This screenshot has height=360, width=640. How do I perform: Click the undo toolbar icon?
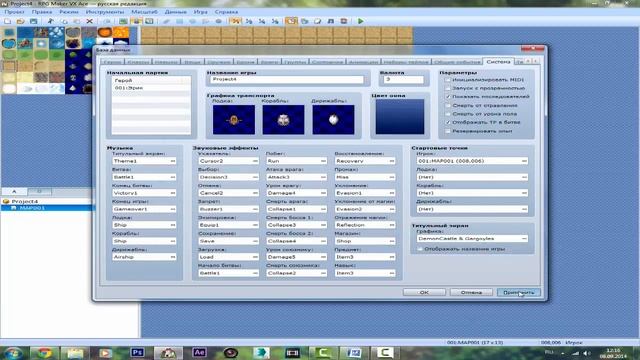[107, 21]
